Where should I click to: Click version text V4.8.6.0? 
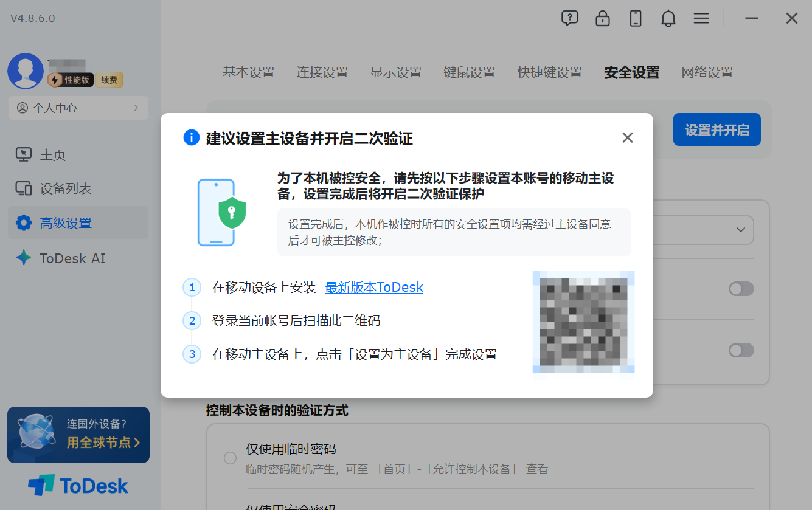coord(33,18)
